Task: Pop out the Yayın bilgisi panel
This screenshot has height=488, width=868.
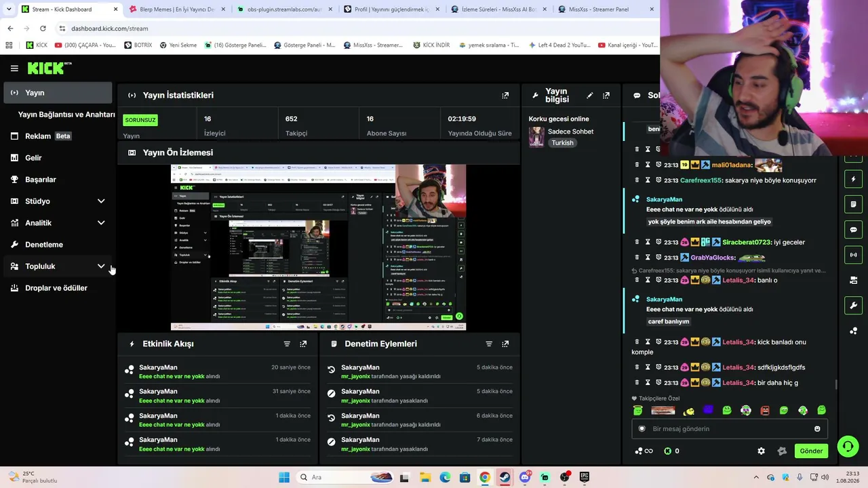Action: coord(606,96)
